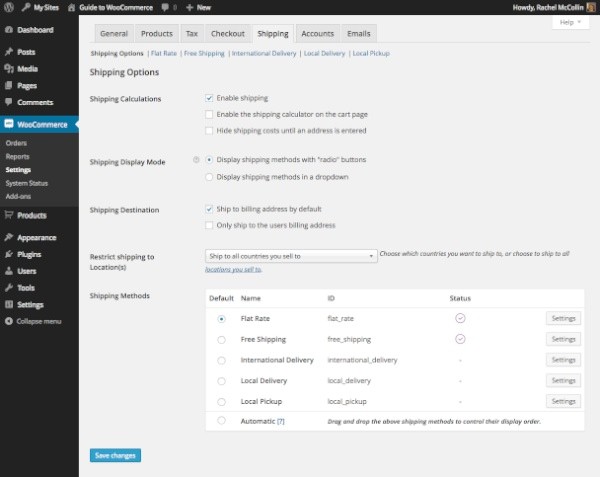Click the Pages icon in sidebar
Image resolution: width=600 pixels, height=477 pixels.
[9, 85]
